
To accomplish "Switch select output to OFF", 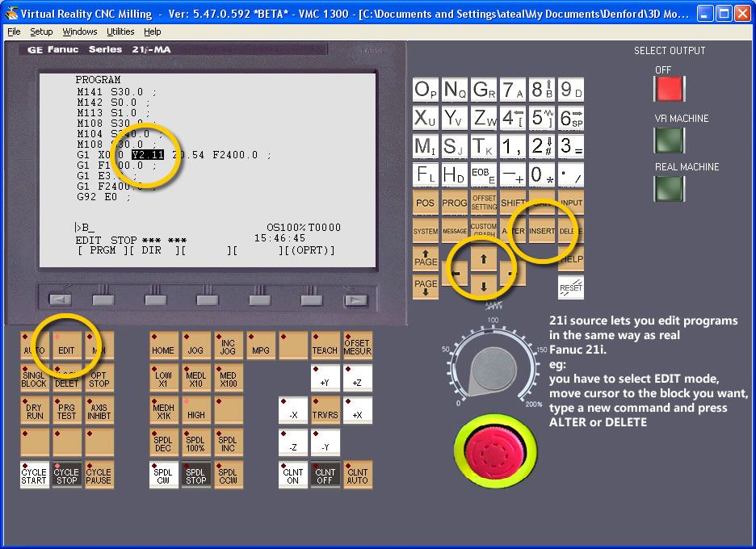I will (x=670, y=89).
